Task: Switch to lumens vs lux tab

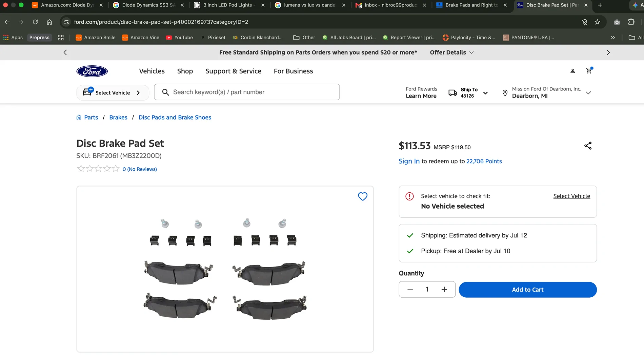Action: pyautogui.click(x=310, y=5)
